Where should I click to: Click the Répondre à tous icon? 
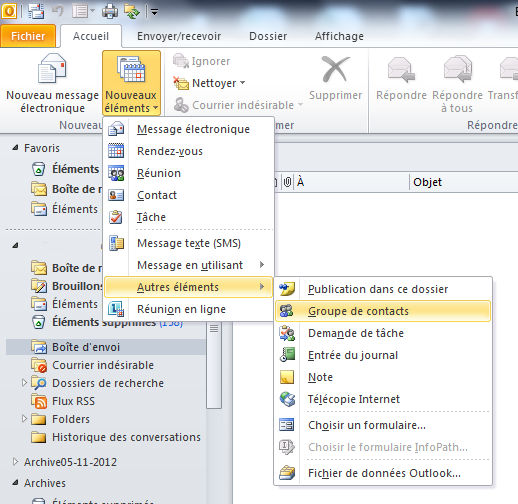(x=458, y=70)
